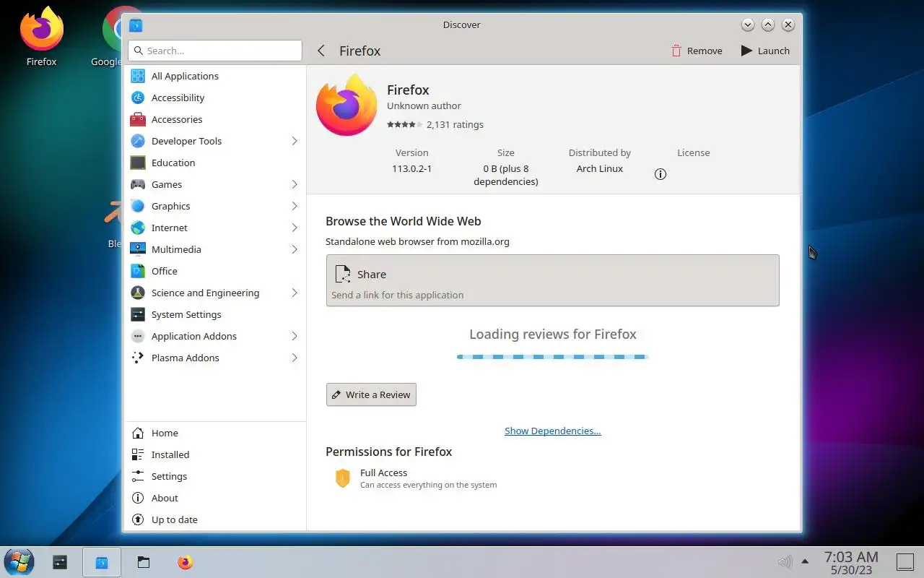The width and height of the screenshot is (924, 578).
Task: Expand the Application Addons arrow
Action: click(x=295, y=336)
